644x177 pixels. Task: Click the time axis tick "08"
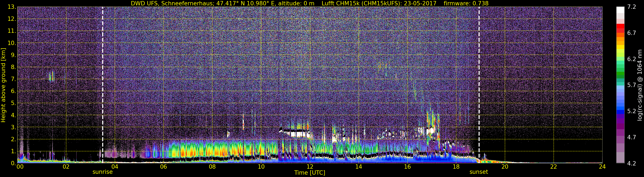click(212, 167)
